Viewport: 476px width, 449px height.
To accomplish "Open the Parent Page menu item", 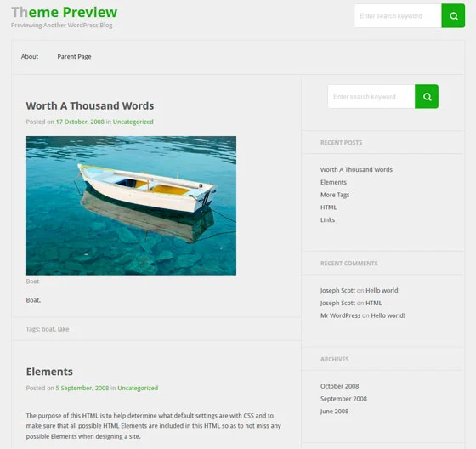I will [75, 57].
